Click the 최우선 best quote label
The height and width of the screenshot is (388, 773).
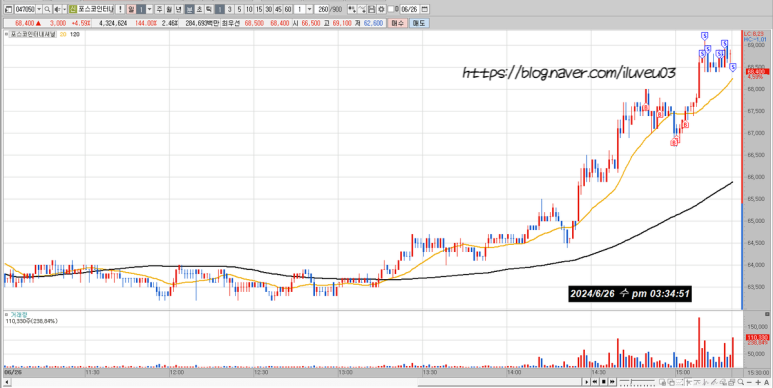(231, 23)
